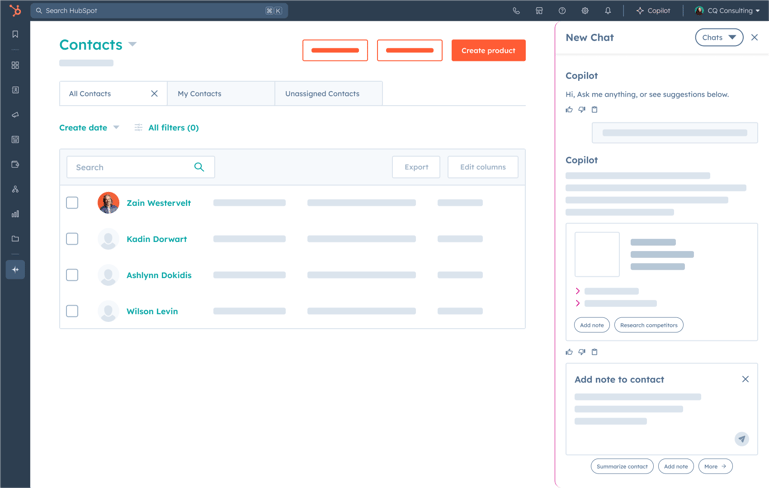Click Add note beside Summarize contact
Screen dimensions: 769x488
[x=676, y=466]
